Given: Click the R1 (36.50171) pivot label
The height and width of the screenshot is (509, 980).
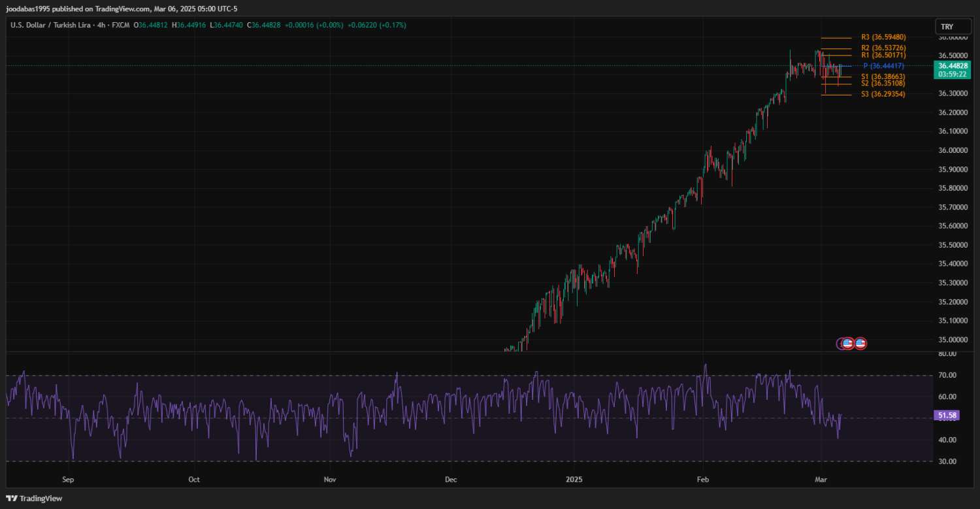Looking at the screenshot, I should 883,56.
